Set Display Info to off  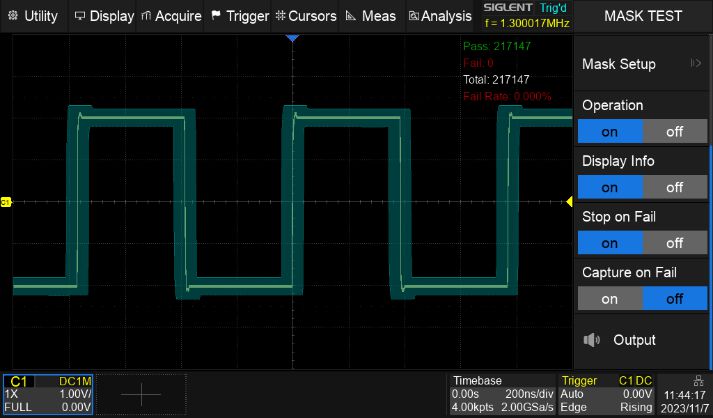[x=675, y=187]
